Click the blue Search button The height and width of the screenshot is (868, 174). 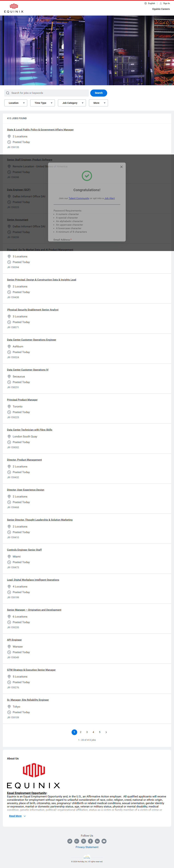click(99, 93)
